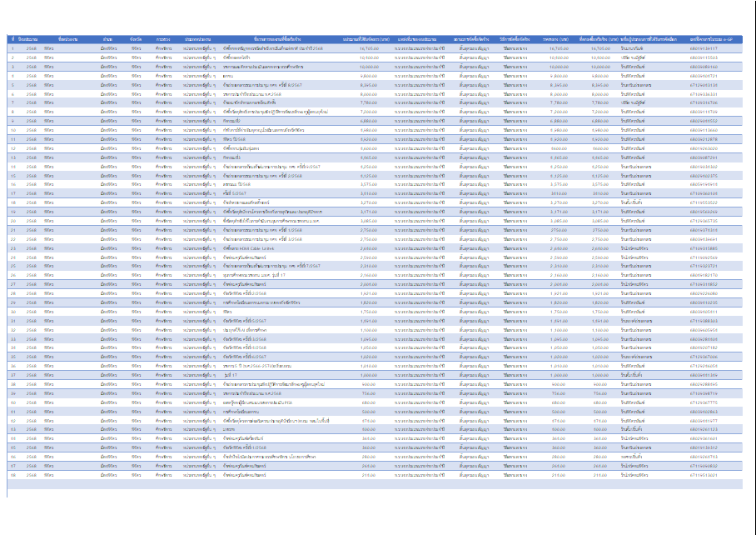Select the HDMI Cable item description in row 23

(248, 248)
